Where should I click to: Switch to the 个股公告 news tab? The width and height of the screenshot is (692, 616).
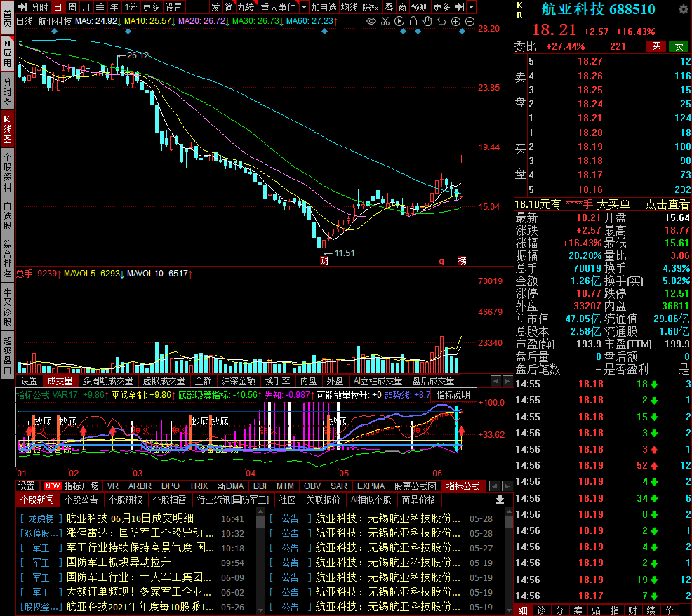tap(81, 500)
